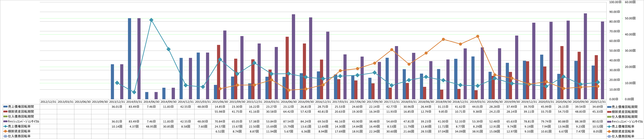644x139 pixels.
Task: Select the 24.57回 cell
Action: (x=220, y=127)
